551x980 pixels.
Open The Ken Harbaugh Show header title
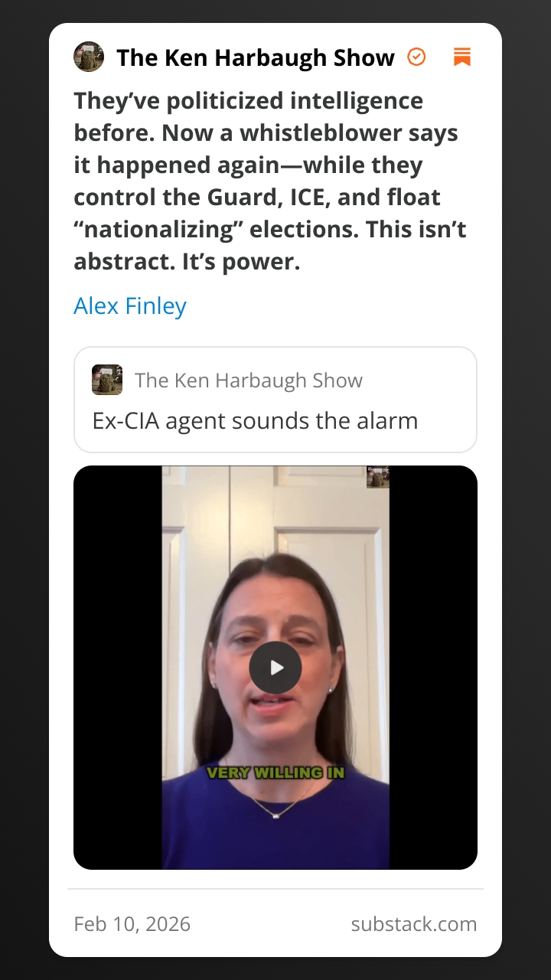pyautogui.click(x=256, y=57)
